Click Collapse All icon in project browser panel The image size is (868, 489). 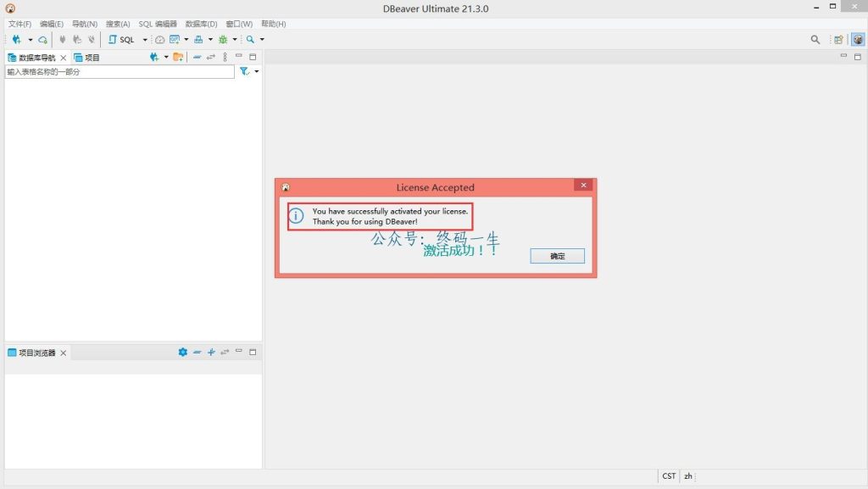click(x=197, y=352)
